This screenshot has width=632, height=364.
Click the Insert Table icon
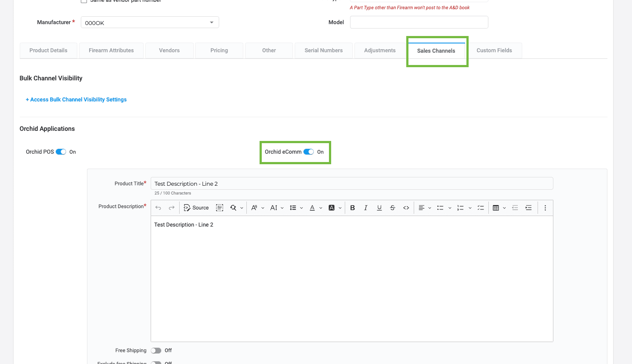pyautogui.click(x=496, y=208)
